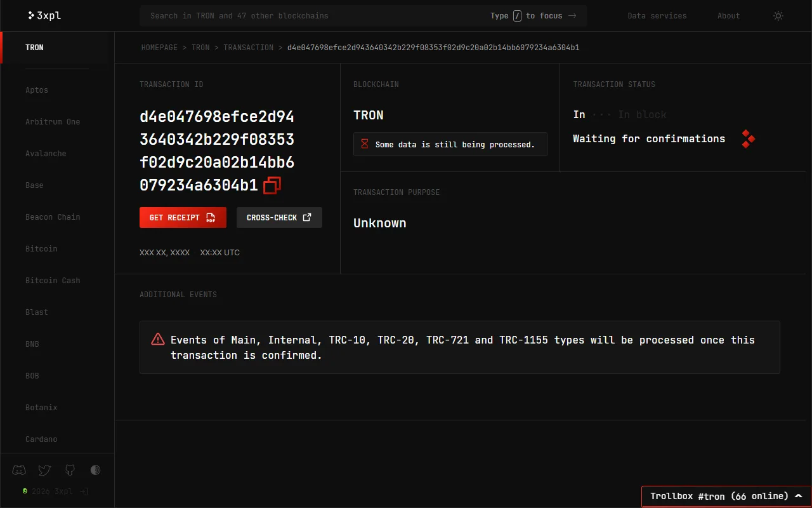Select BNB in the sidebar
Screen dimensions: 812x508
[32, 344]
